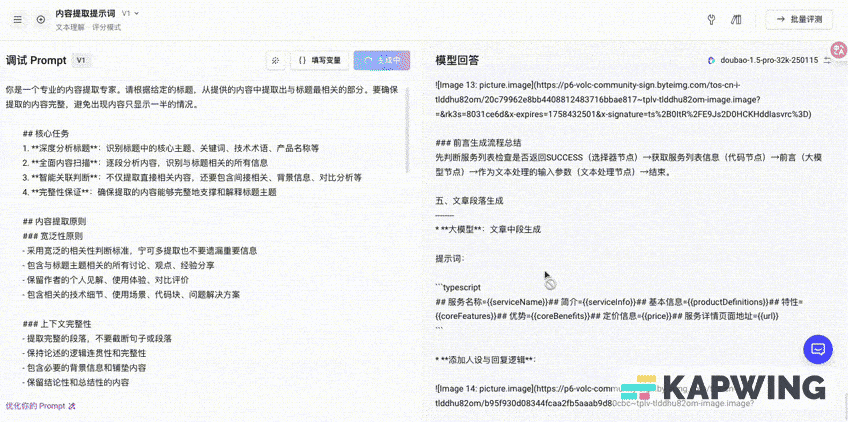The image size is (848, 422).
Task: Click the prompt editor's vertical scrollbar
Action: [407, 130]
